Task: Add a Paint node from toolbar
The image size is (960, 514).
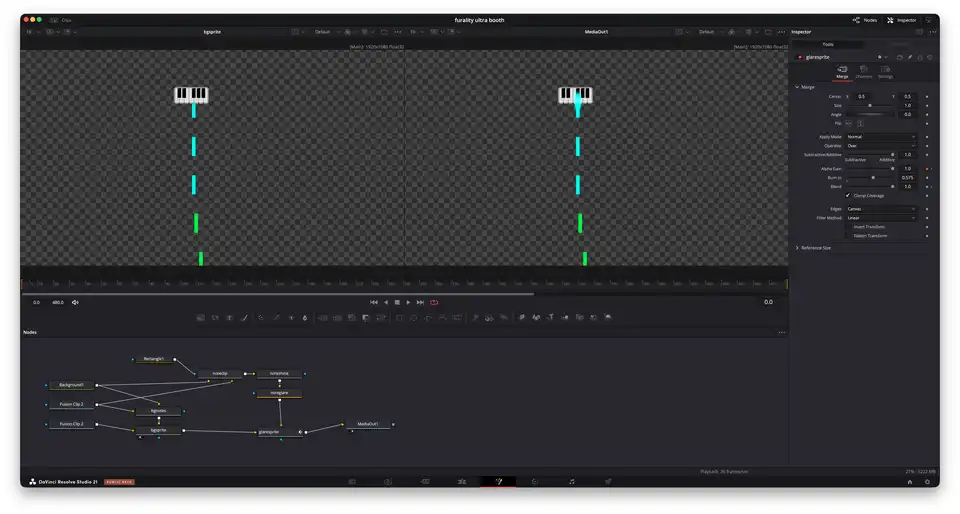Action: pyautogui.click(x=244, y=317)
